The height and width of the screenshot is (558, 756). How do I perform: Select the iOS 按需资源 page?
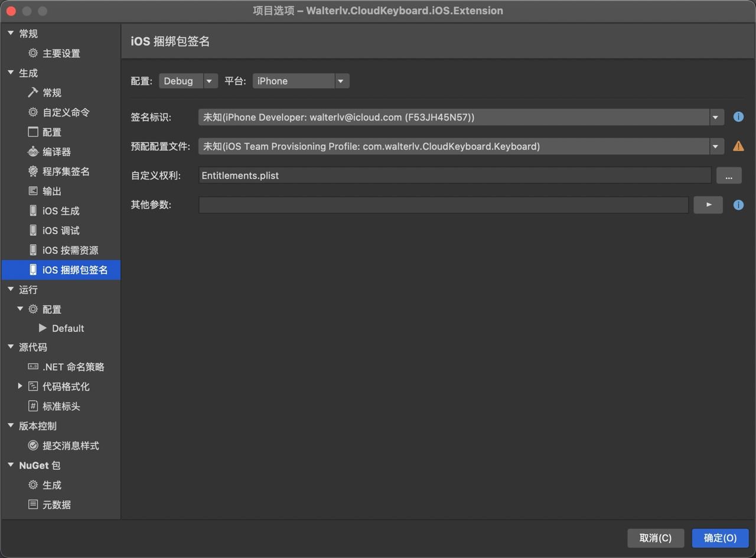coord(70,250)
